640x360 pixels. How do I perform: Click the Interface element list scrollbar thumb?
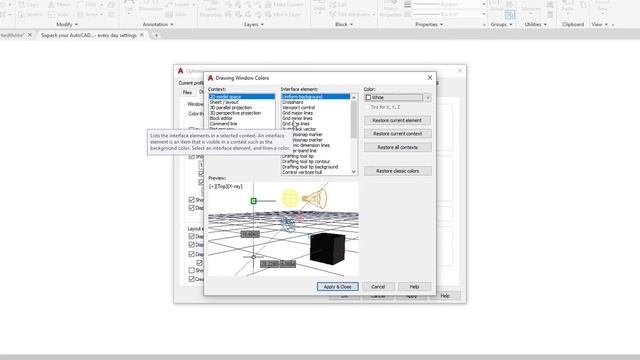(x=353, y=120)
